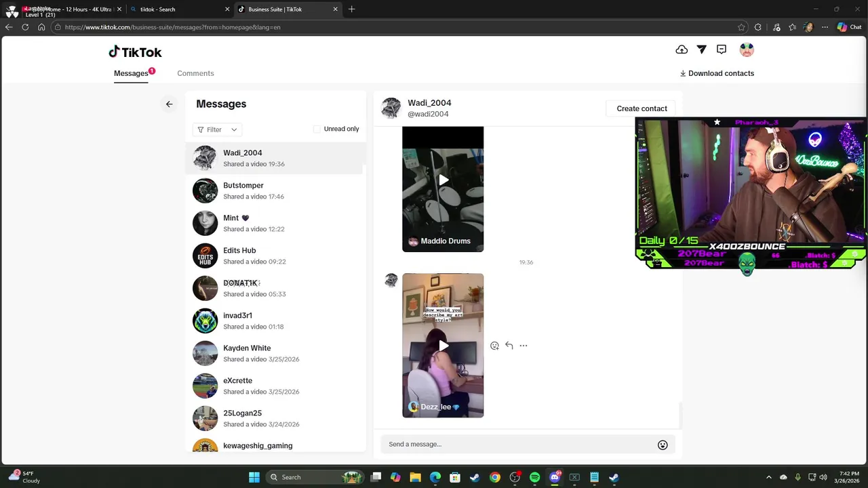Click the Windows taskbar Search box
The width and height of the screenshot is (868, 488).
(x=314, y=477)
